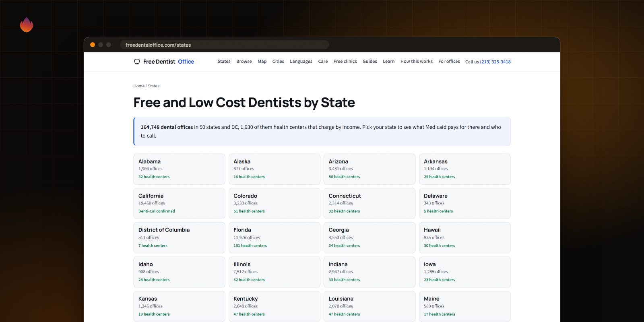
Task: Select the Colorado card
Action: point(275,203)
